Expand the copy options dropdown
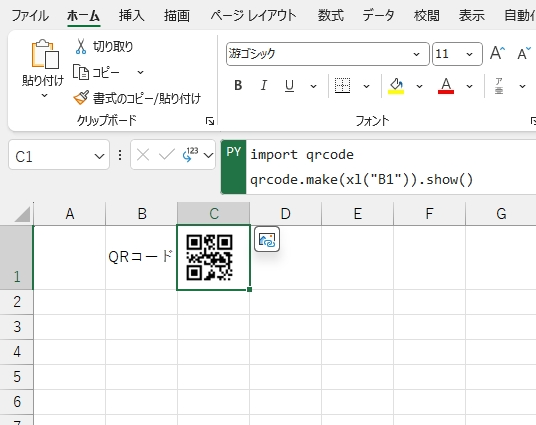The height and width of the screenshot is (425, 536). click(140, 72)
